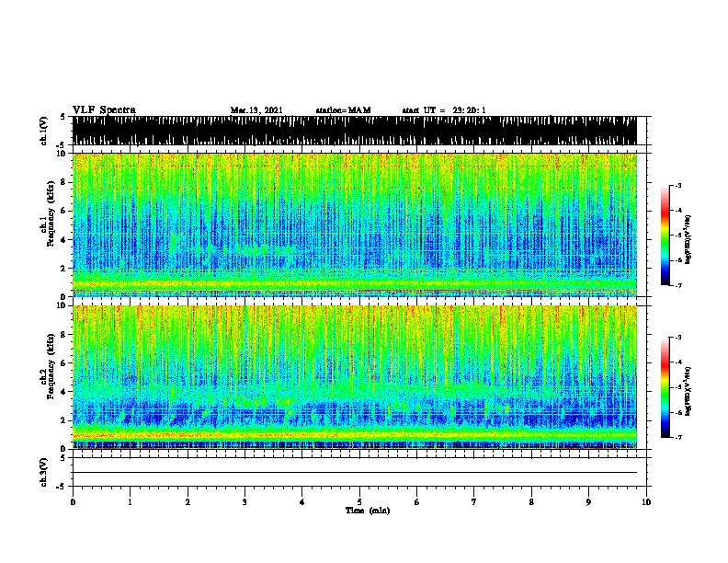Click the '3' time axis tick label
This screenshot has width=728, height=563.
(x=245, y=502)
